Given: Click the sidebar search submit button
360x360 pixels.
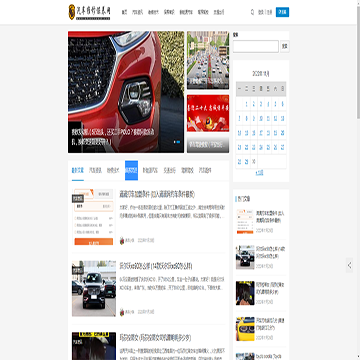Looking at the screenshot, I should coord(285,47).
